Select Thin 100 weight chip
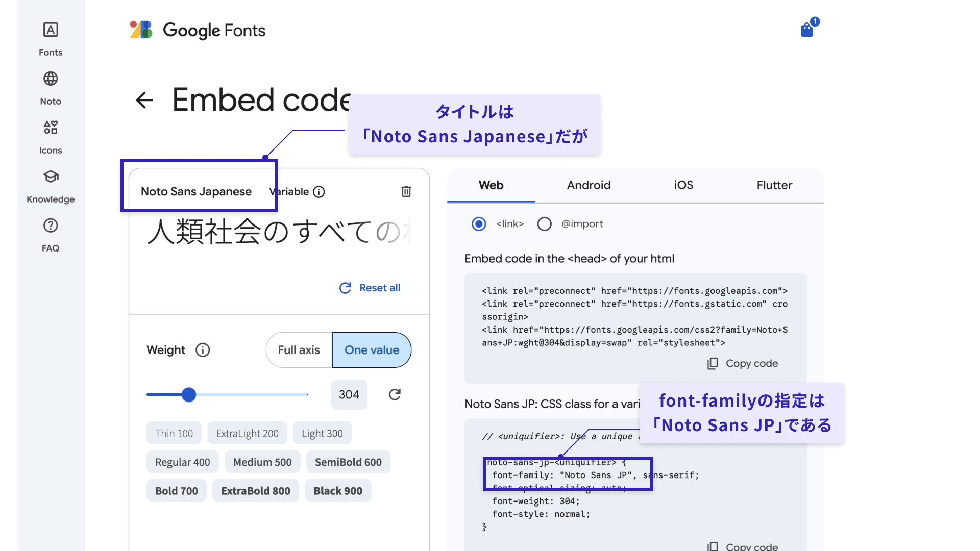Screen dimensions: 980x551 click(x=174, y=433)
